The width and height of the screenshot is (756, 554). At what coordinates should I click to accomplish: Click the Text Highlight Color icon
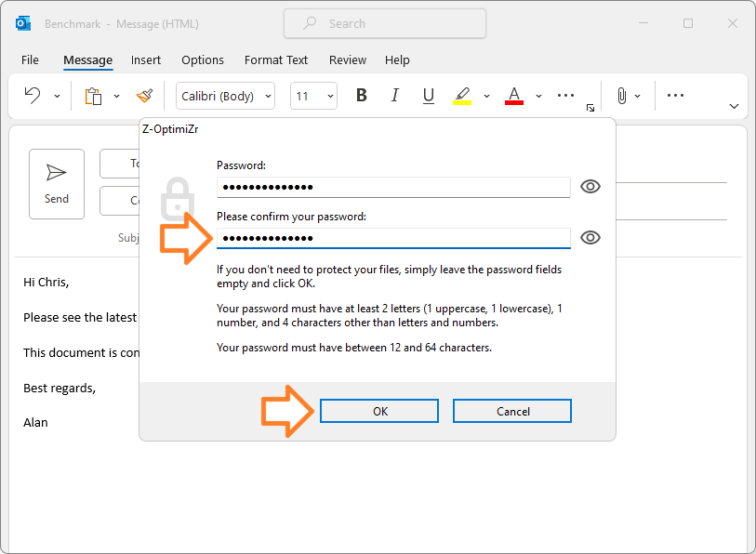pos(462,95)
